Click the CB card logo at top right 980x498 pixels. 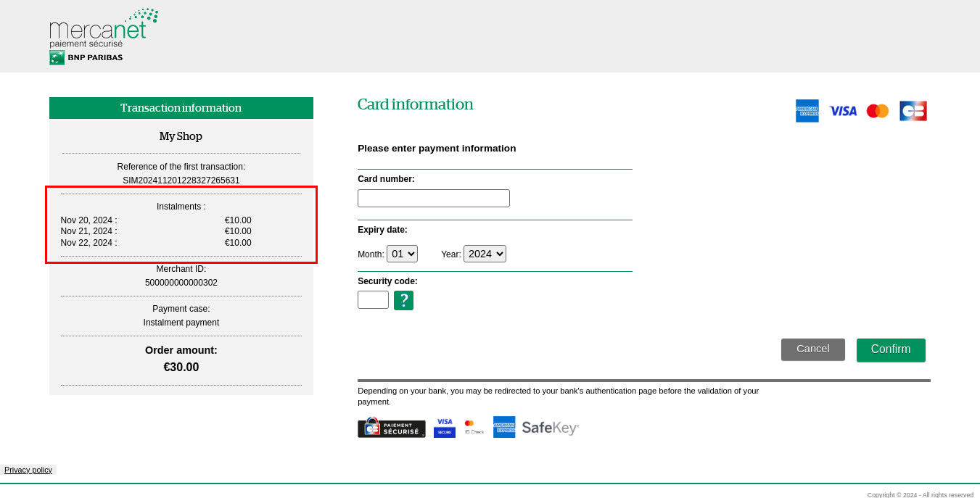coord(913,110)
